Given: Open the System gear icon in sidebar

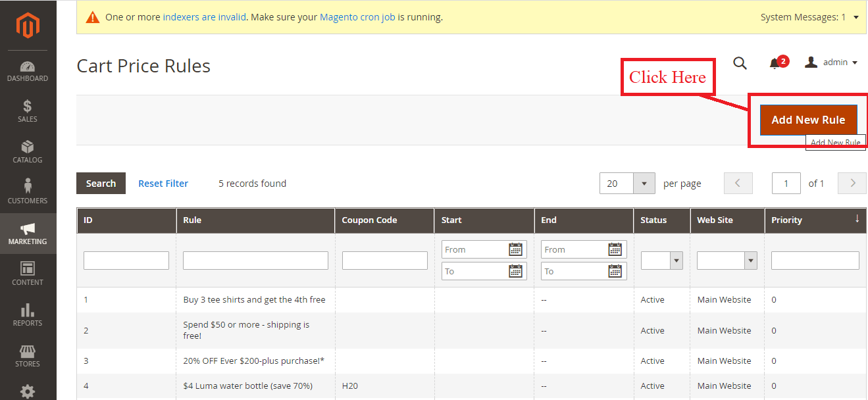Looking at the screenshot, I should [x=28, y=391].
